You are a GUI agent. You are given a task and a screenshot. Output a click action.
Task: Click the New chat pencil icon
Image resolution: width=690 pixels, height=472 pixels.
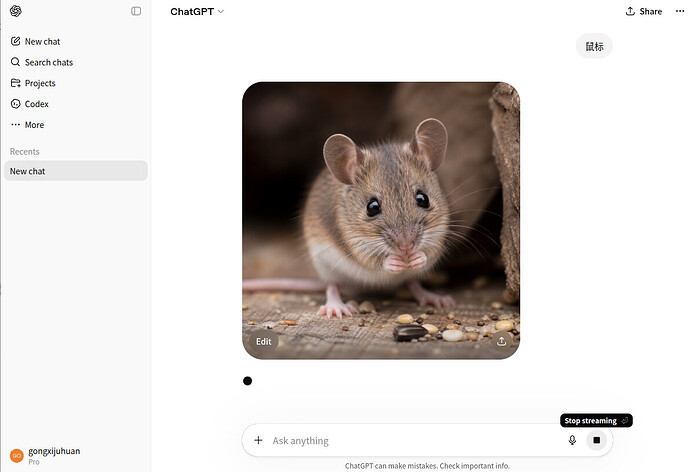(x=15, y=41)
